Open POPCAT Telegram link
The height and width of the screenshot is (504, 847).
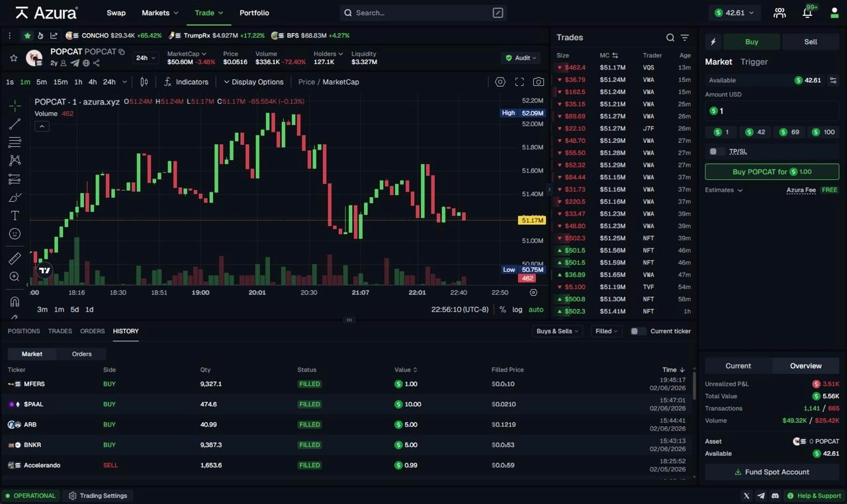click(75, 63)
